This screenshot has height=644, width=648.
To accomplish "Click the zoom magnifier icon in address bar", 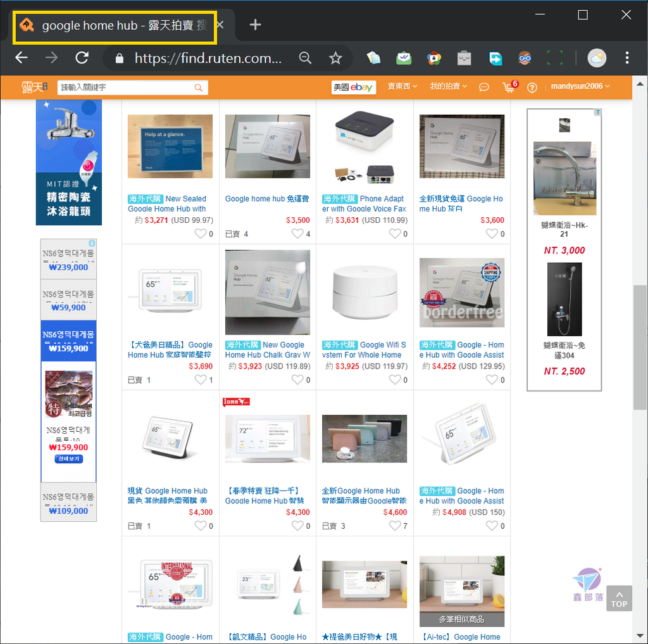I will (x=305, y=58).
